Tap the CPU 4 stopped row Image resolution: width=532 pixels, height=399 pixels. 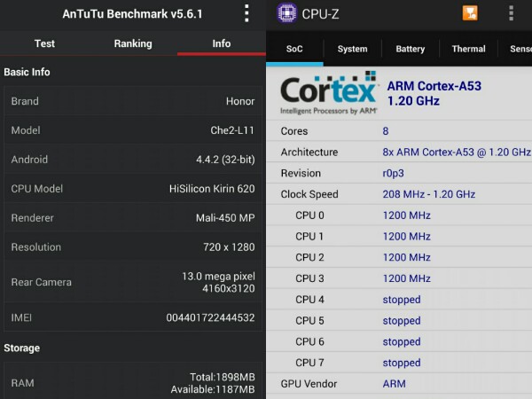(399, 300)
